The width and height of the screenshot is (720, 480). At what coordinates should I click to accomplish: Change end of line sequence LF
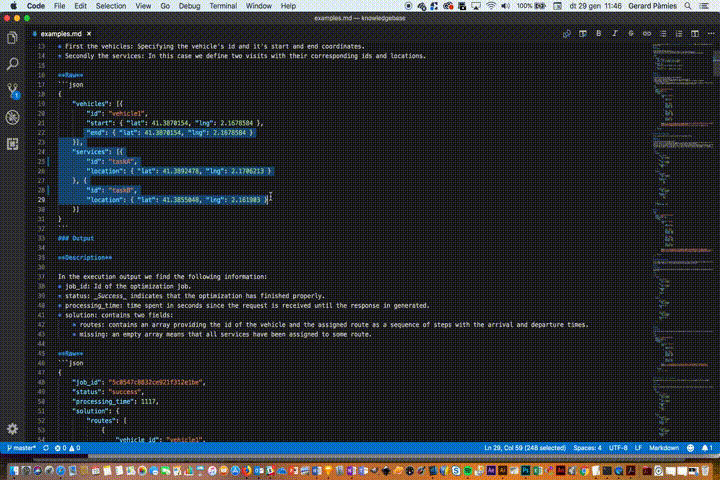tap(638, 448)
